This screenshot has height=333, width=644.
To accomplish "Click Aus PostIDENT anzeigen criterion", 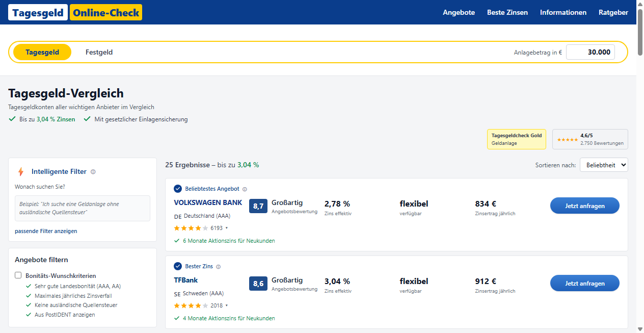I will point(65,315).
